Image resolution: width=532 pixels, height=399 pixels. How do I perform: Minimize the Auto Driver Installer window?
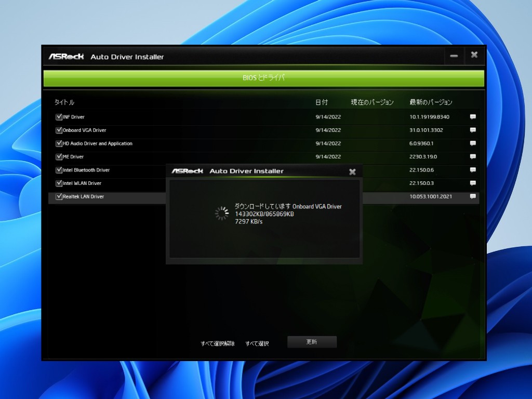pos(454,56)
